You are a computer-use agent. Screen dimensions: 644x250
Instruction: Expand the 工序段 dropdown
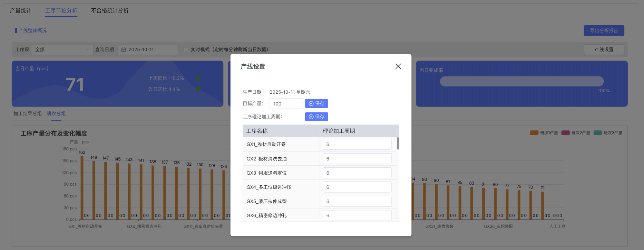[x=62, y=50]
